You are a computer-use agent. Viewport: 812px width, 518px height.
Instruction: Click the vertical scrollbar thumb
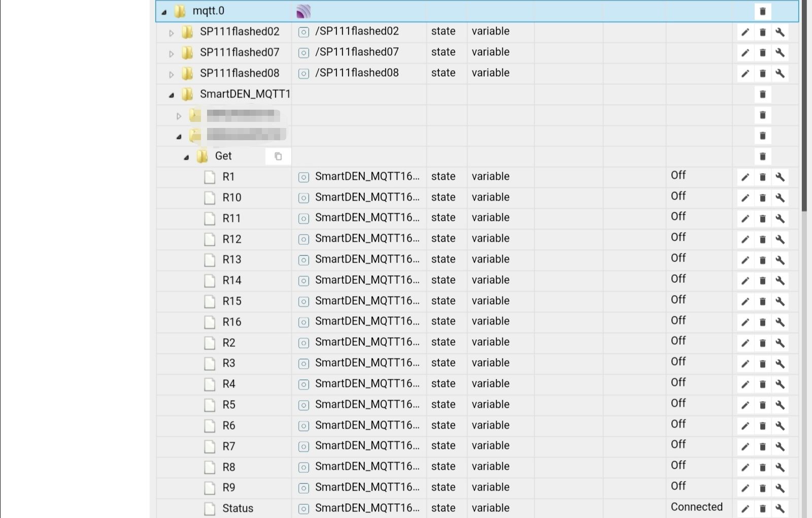(804, 106)
